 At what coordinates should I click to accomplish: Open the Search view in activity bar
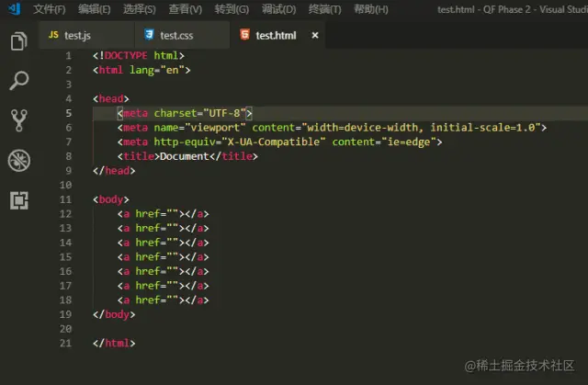click(18, 80)
